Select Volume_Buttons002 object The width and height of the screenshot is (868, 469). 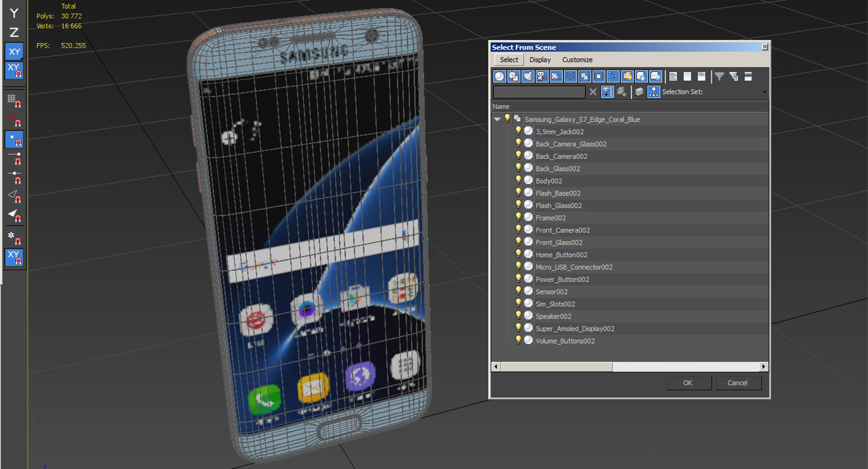[565, 341]
